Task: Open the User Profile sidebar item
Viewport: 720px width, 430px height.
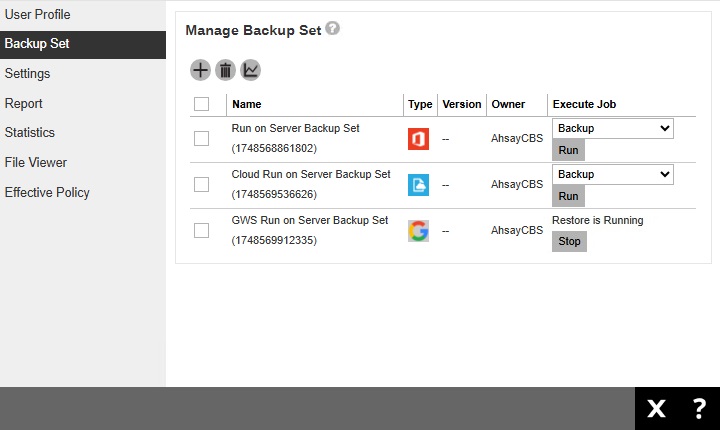Action: pyautogui.click(x=37, y=15)
